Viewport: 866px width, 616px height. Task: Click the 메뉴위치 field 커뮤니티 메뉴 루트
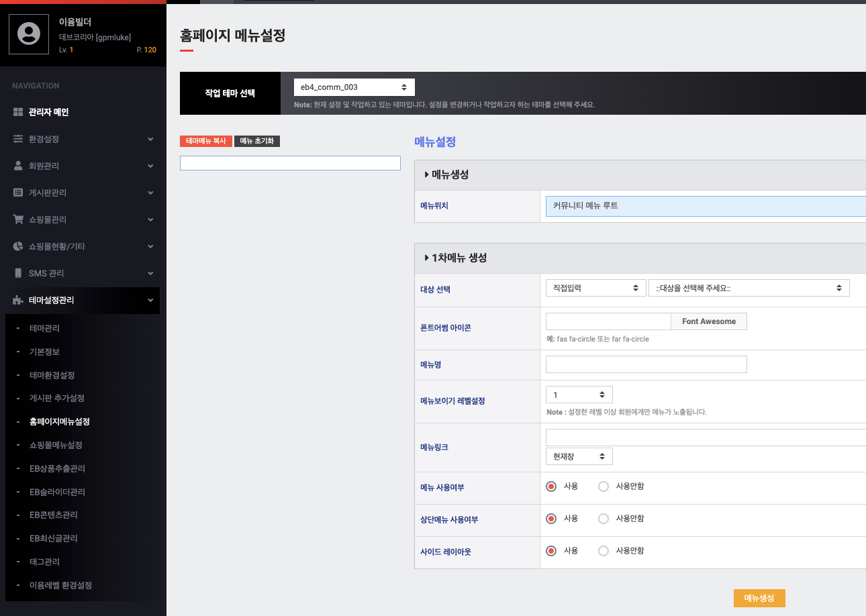coord(706,206)
